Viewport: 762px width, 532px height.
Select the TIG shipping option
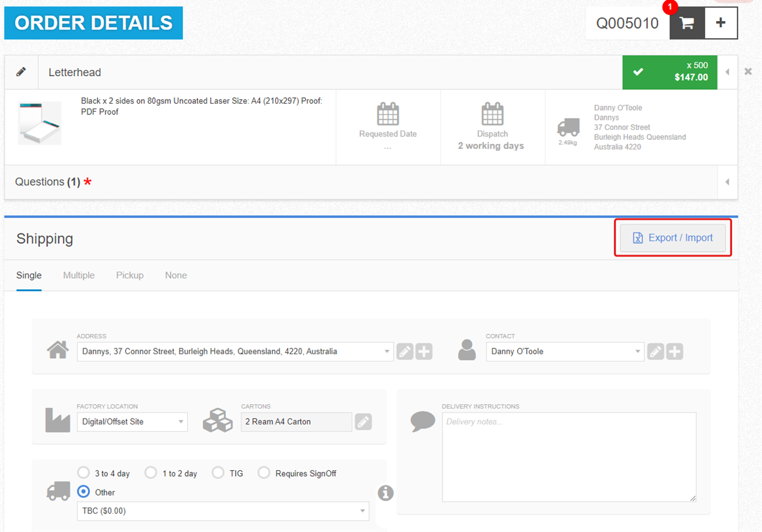coord(218,473)
